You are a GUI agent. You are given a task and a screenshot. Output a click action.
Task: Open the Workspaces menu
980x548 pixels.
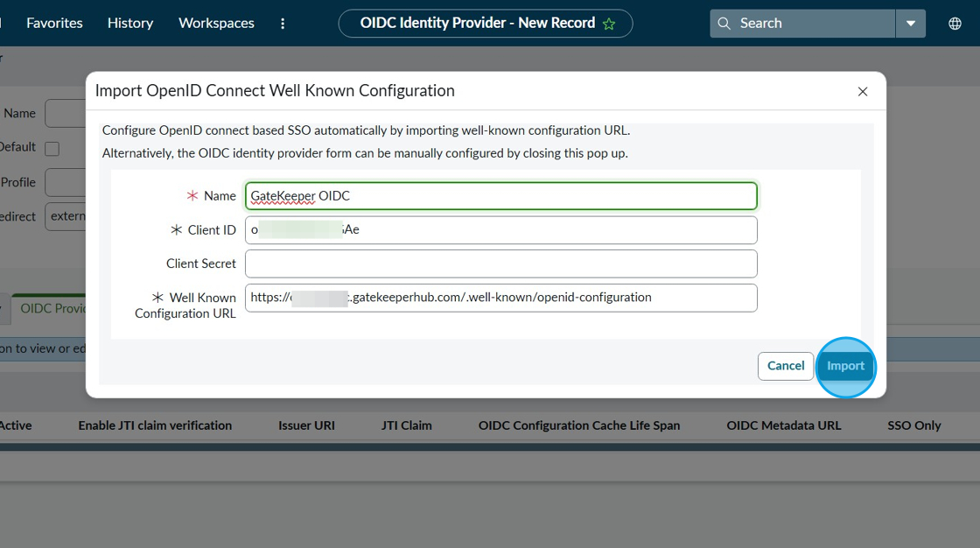pyautogui.click(x=216, y=23)
